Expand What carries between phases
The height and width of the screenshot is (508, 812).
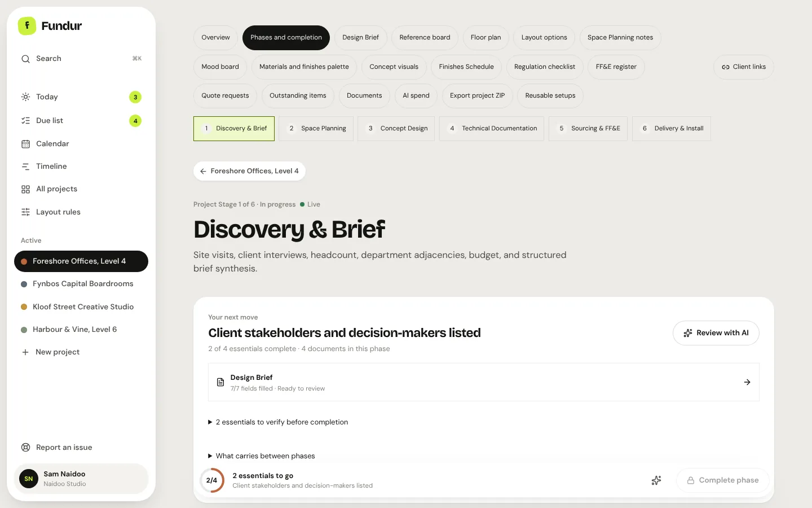pyautogui.click(x=262, y=456)
